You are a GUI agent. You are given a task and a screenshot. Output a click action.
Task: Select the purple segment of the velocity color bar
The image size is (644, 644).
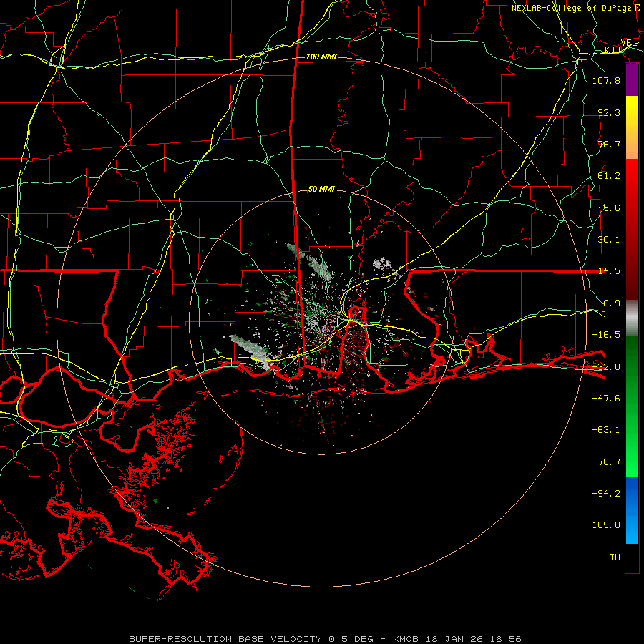coord(632,80)
